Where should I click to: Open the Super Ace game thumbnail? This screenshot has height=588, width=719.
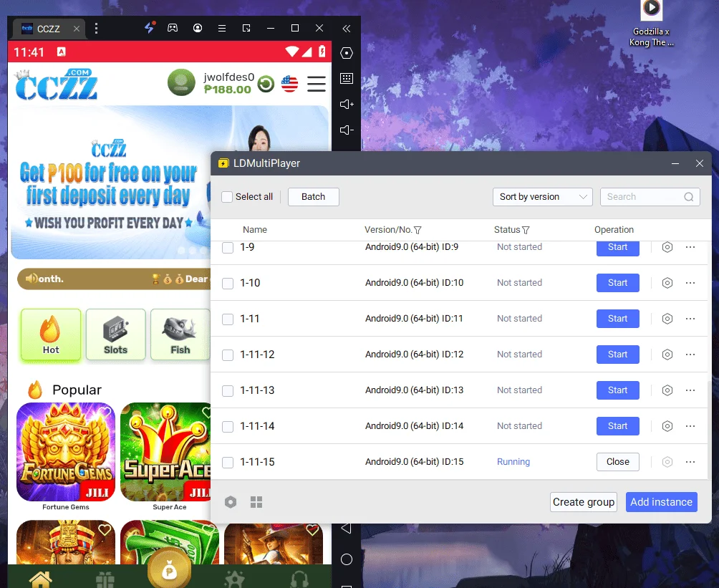tap(165, 452)
